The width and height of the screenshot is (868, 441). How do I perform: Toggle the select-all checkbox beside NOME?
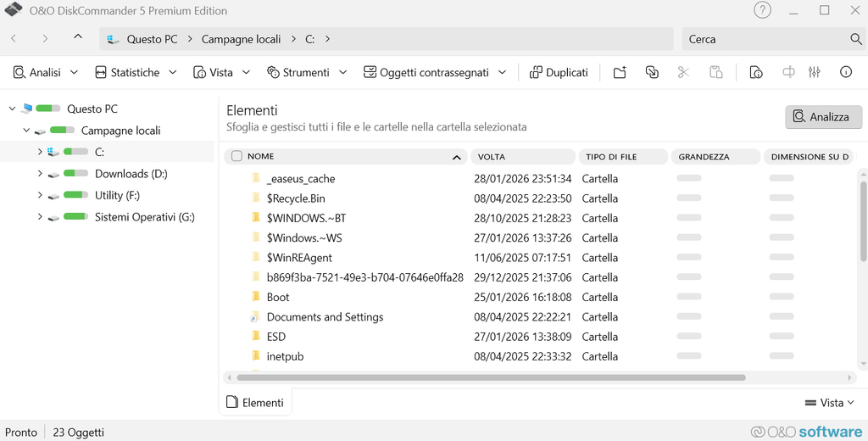236,156
